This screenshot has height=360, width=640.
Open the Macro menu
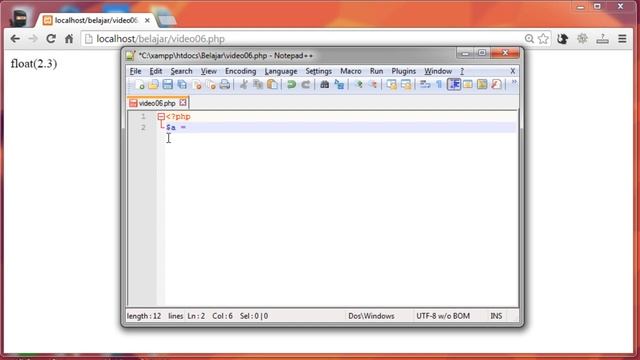[x=351, y=71]
